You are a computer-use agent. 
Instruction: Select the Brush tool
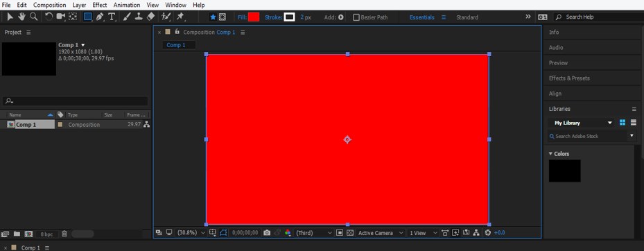[x=127, y=17]
